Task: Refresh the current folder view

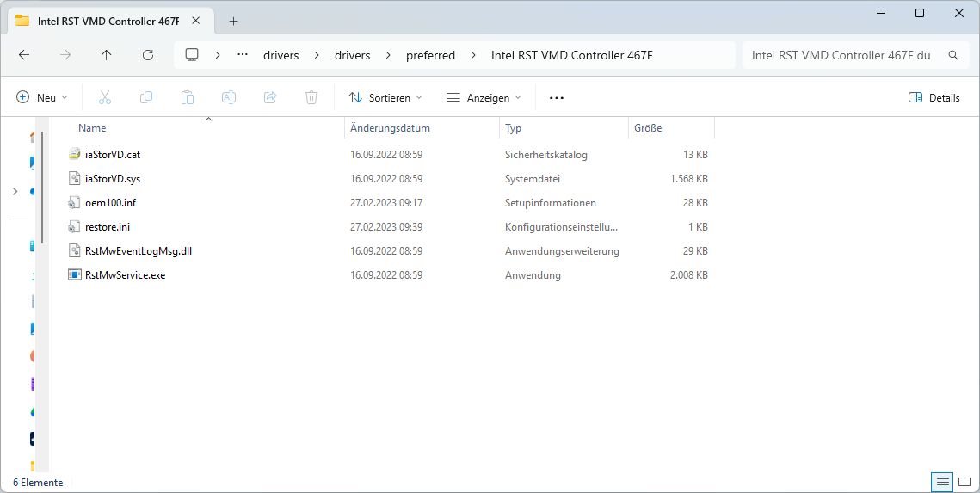Action: (148, 55)
